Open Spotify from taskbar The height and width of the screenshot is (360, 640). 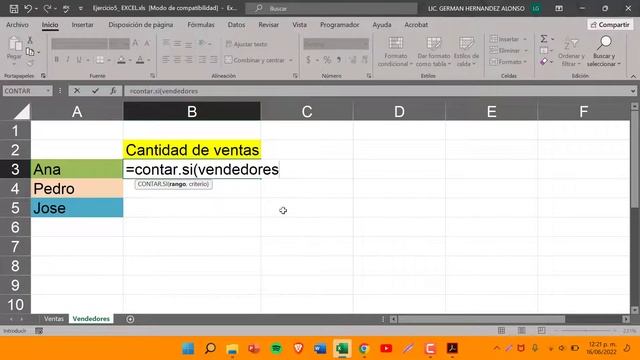pyautogui.click(x=276, y=348)
